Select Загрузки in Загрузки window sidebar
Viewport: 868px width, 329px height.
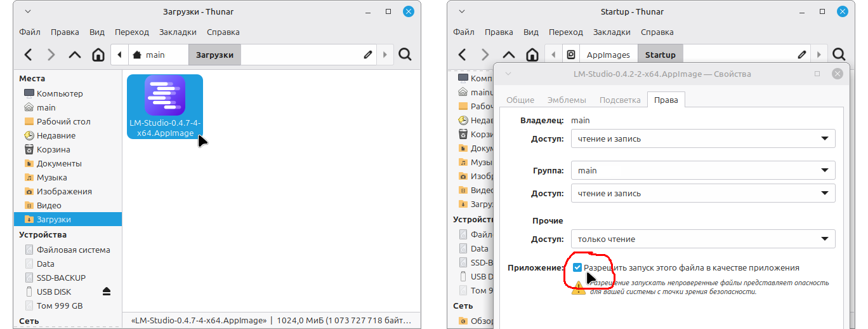tap(68, 219)
